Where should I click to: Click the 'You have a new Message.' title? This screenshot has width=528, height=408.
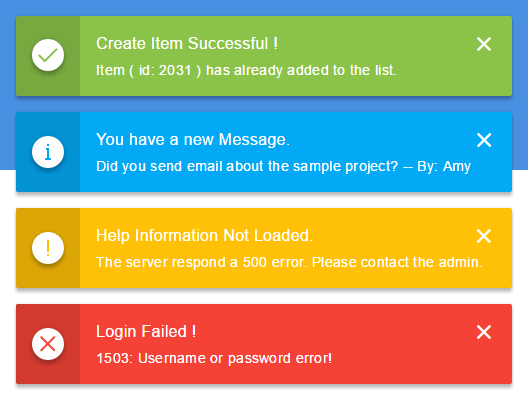(193, 140)
